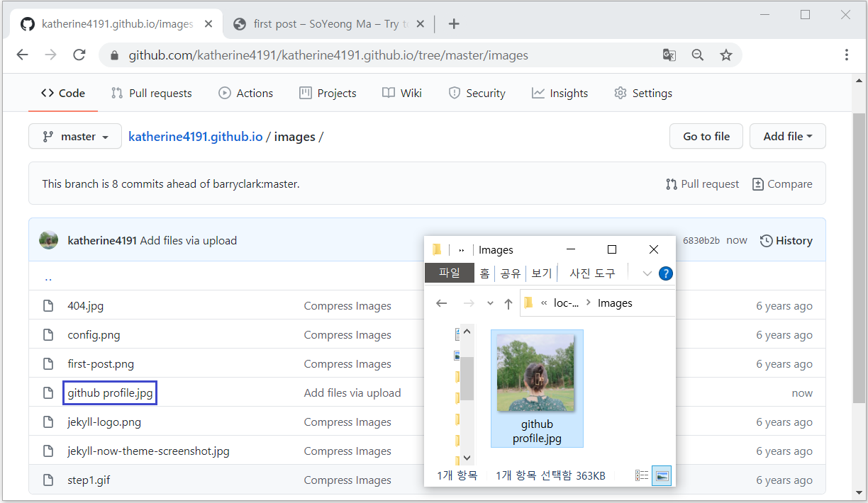Open Google Translate icon in address bar

coord(669,55)
